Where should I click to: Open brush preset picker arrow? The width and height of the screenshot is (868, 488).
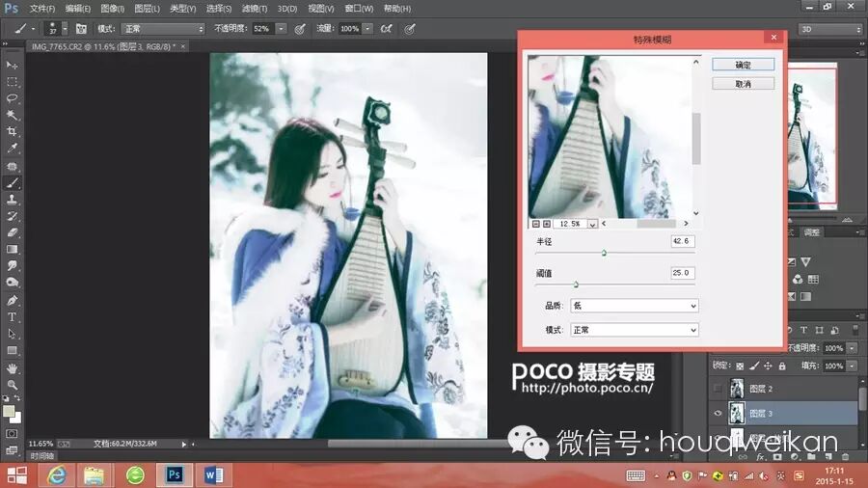pos(65,29)
